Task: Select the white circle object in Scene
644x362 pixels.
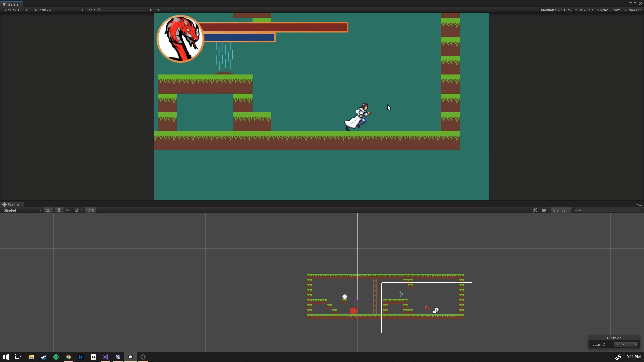Action: point(345,297)
